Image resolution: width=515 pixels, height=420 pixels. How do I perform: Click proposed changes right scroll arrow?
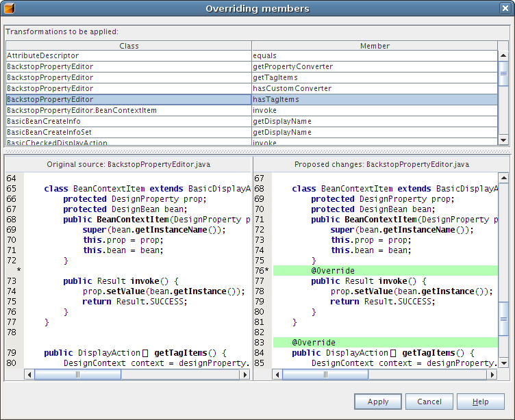click(492, 374)
